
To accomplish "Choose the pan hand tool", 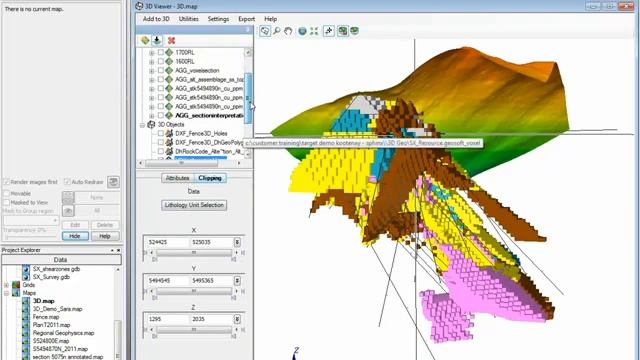I will click(288, 31).
